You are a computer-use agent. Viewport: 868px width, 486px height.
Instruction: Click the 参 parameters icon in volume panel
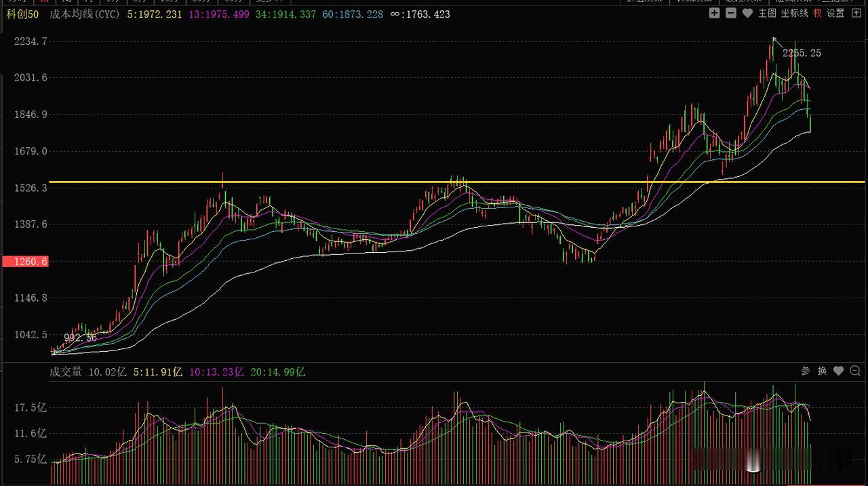click(806, 371)
